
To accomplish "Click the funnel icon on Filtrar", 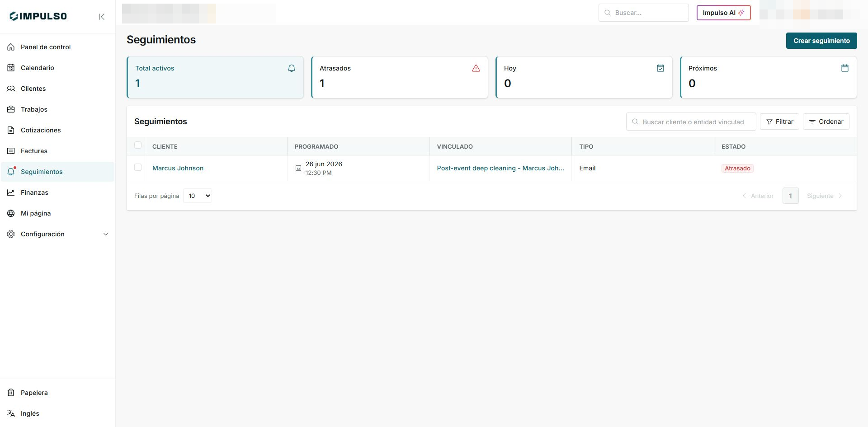I will (x=769, y=122).
